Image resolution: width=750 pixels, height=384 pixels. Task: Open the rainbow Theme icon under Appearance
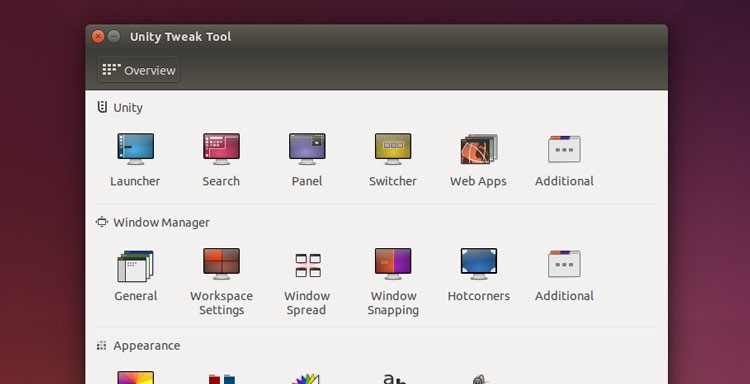135,377
